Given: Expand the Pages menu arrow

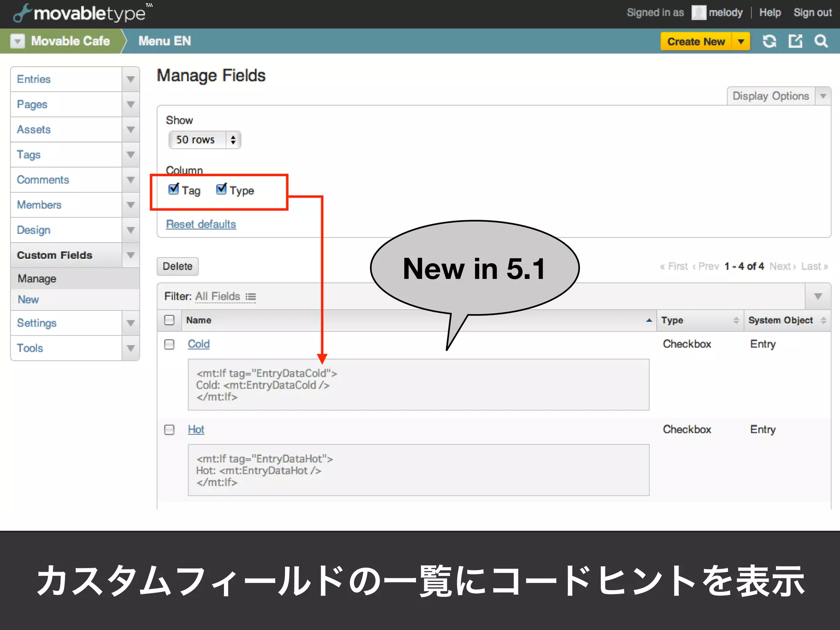Looking at the screenshot, I should point(130,104).
